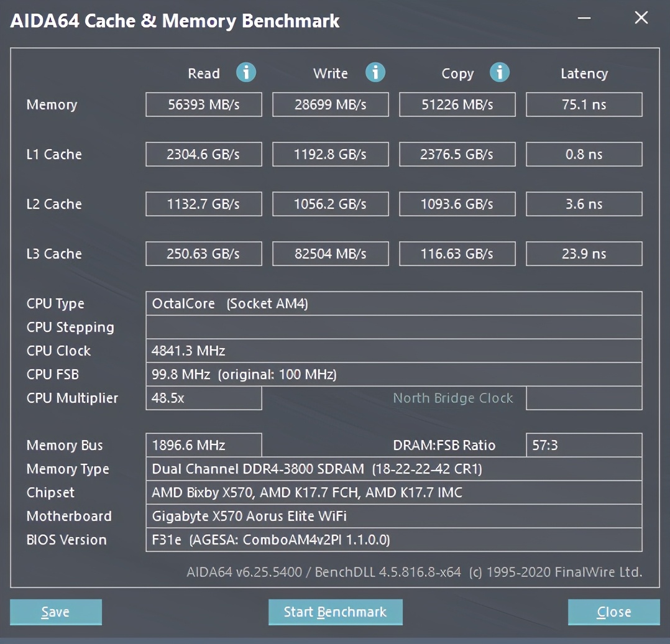The image size is (670, 644).
Task: Click the DRAM:FSB Ratio value 57:3
Action: tap(584, 444)
